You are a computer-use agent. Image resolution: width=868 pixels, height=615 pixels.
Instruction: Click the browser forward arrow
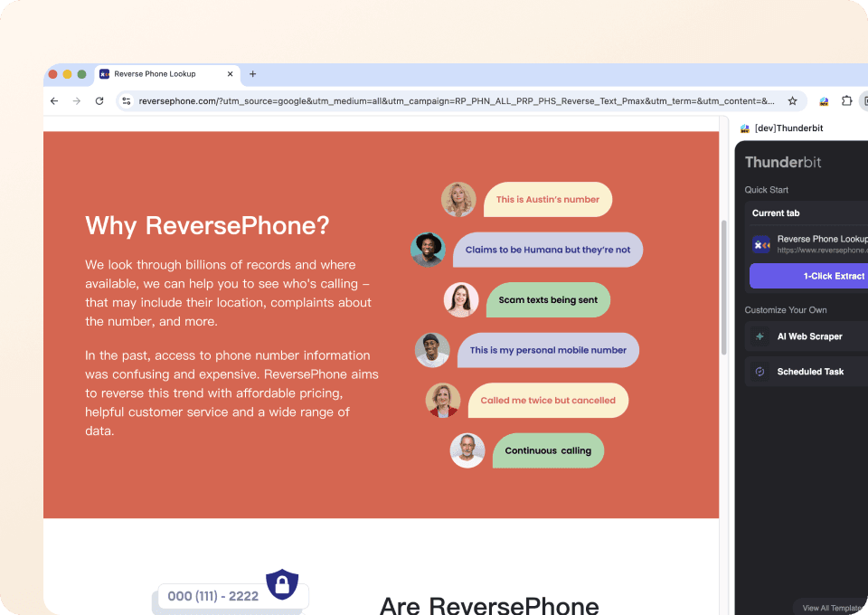77,100
